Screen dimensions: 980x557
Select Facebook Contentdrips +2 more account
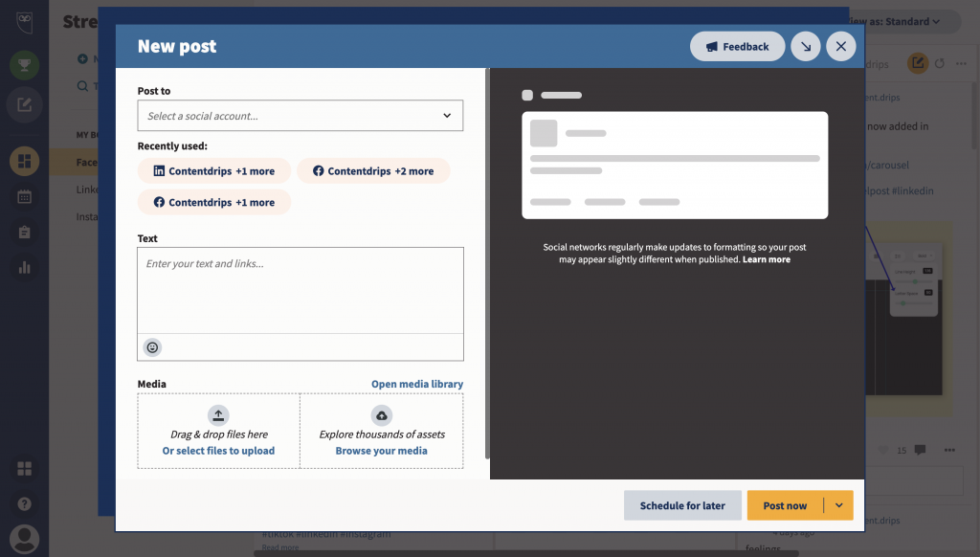point(372,171)
